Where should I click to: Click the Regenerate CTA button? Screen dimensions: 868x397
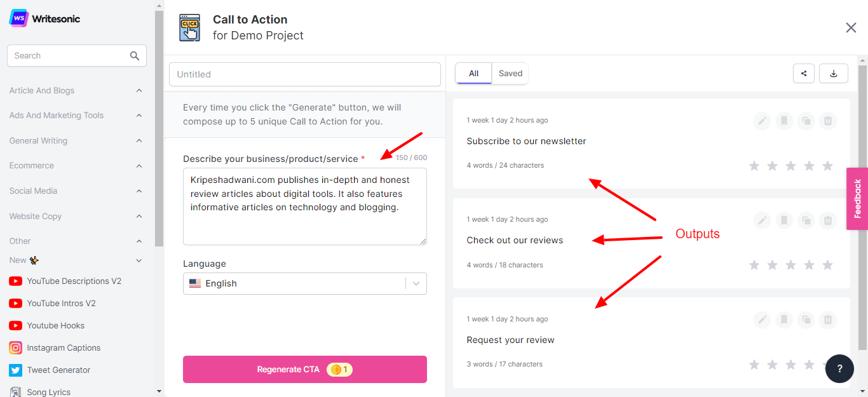(304, 370)
